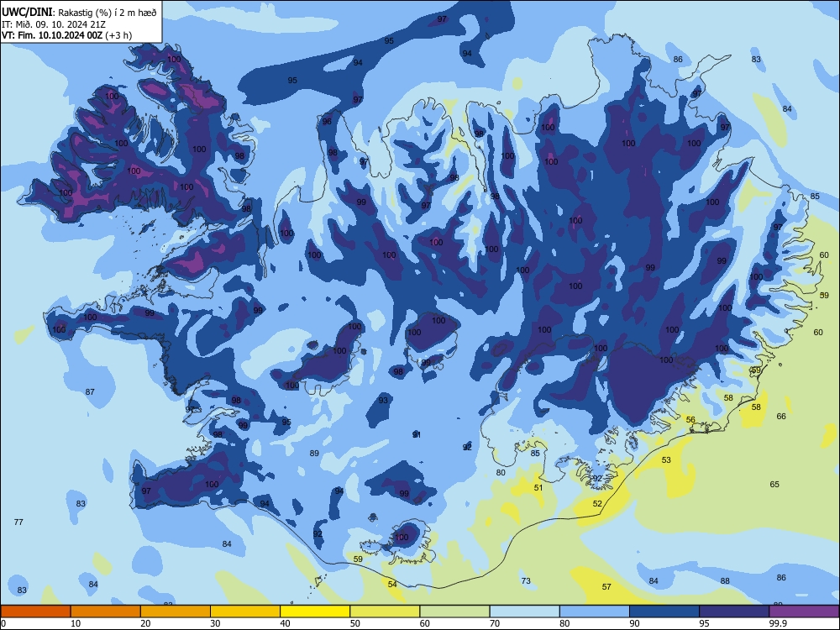The height and width of the screenshot is (630, 840).
Task: Click the 54 humidity value on the map
Action: pos(392,584)
